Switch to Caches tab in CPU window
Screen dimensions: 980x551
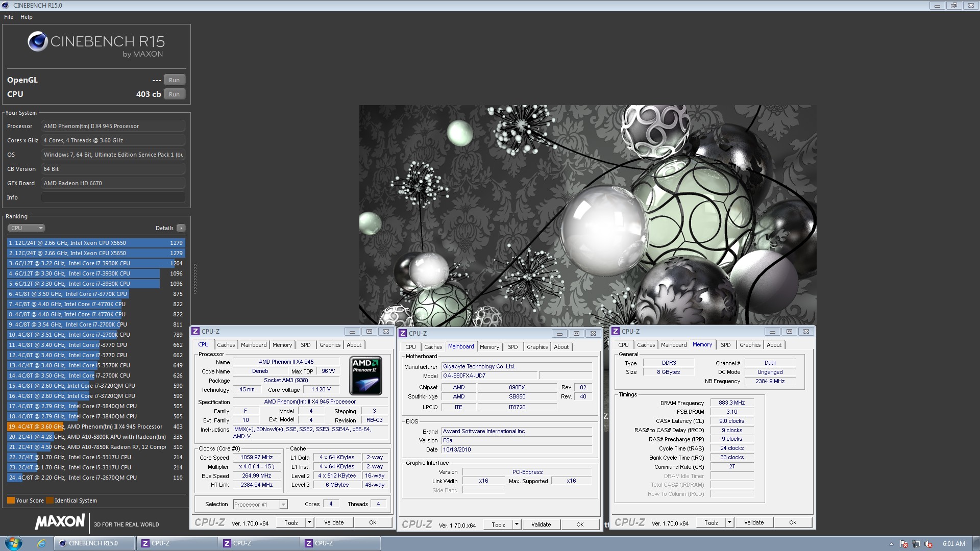coord(226,345)
